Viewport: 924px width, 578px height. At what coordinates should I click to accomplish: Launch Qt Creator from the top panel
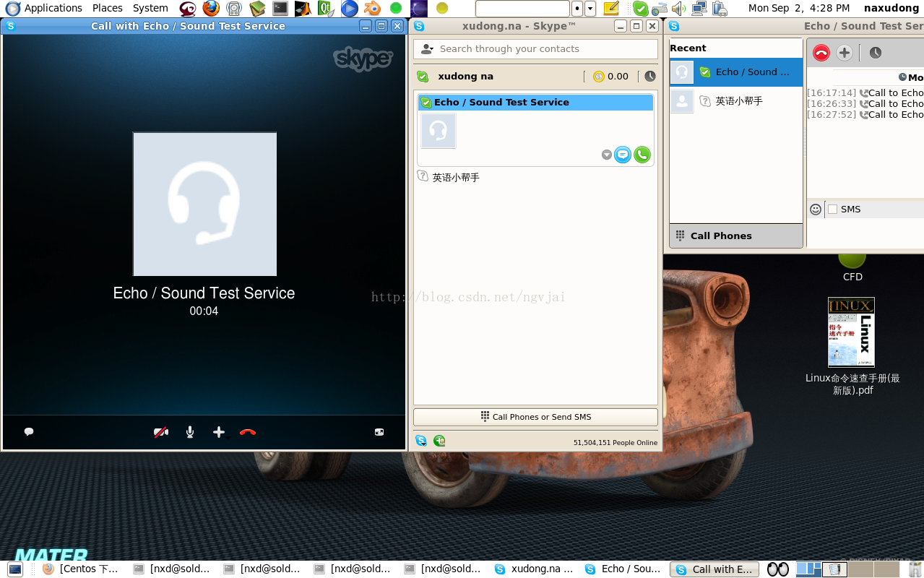327,9
